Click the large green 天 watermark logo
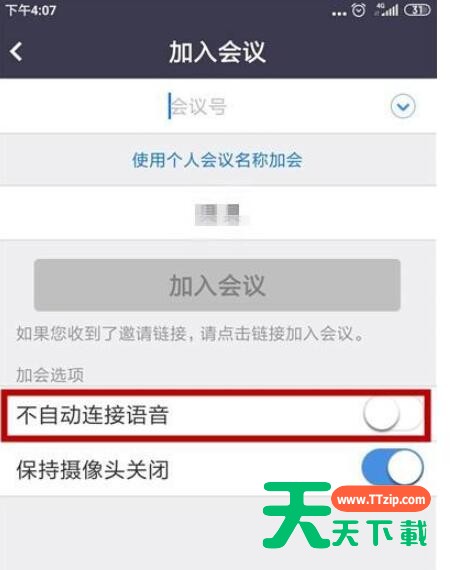The width and height of the screenshot is (450, 570). [298, 515]
